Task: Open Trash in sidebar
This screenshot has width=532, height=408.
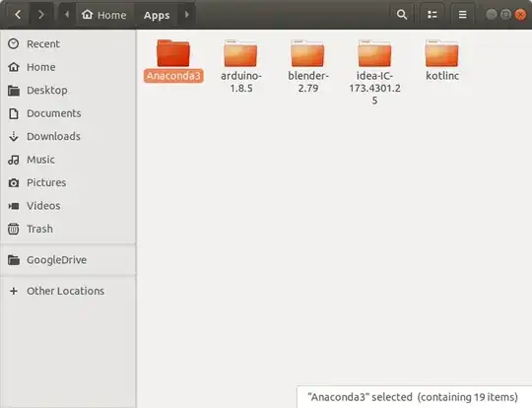Action: pyautogui.click(x=68, y=229)
